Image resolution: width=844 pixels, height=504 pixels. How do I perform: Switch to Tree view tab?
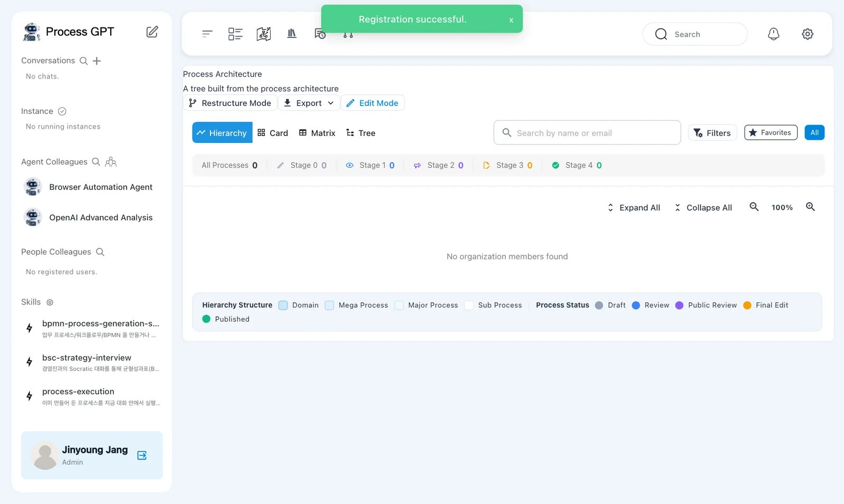coord(361,133)
